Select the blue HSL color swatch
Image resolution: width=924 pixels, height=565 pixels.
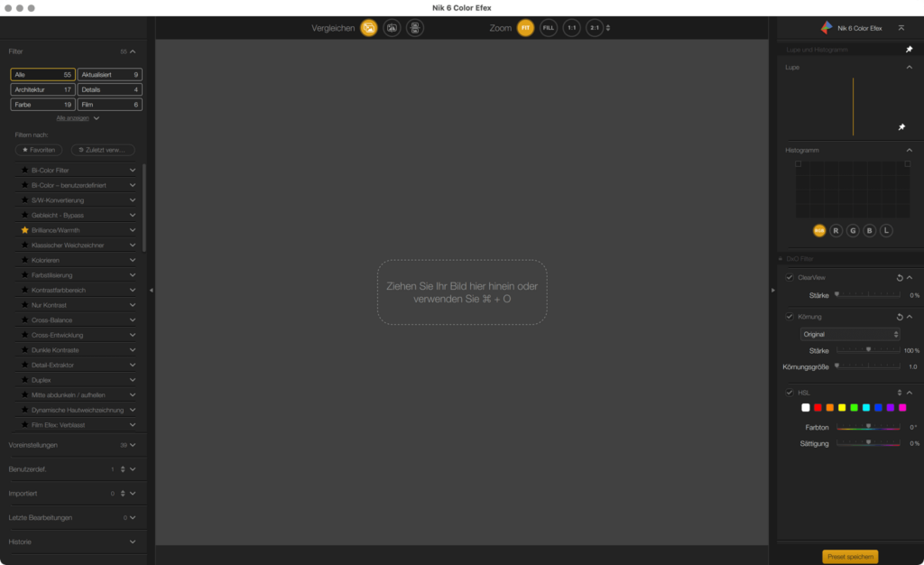(x=878, y=408)
